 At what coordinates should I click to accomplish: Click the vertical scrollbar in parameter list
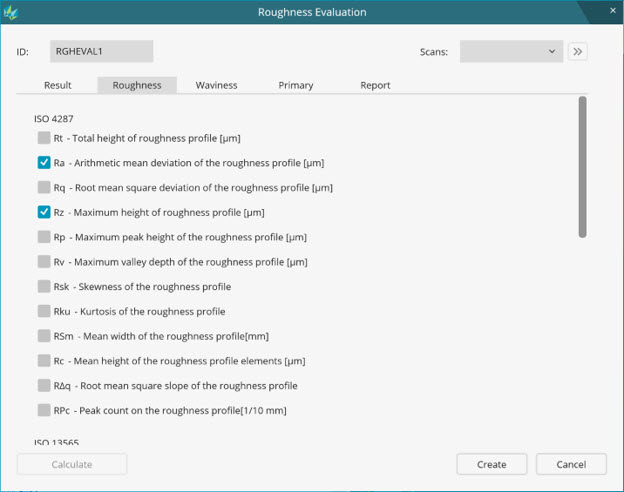pyautogui.click(x=582, y=167)
